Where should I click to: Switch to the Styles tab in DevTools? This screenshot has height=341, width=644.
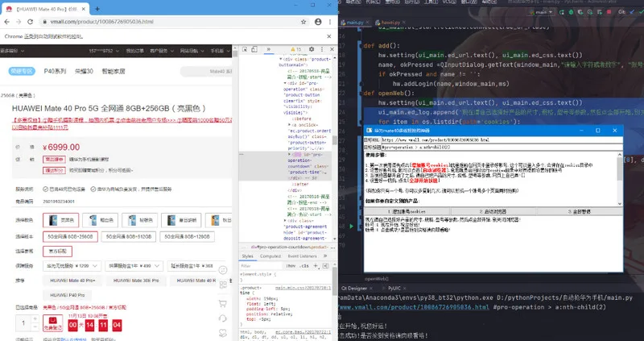point(248,256)
